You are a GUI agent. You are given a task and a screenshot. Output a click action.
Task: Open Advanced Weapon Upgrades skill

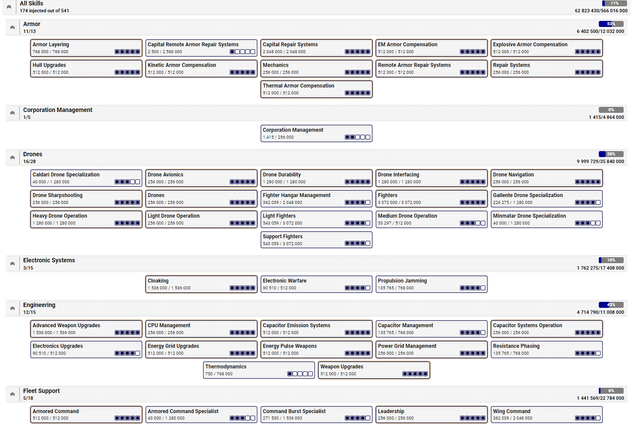click(x=86, y=329)
